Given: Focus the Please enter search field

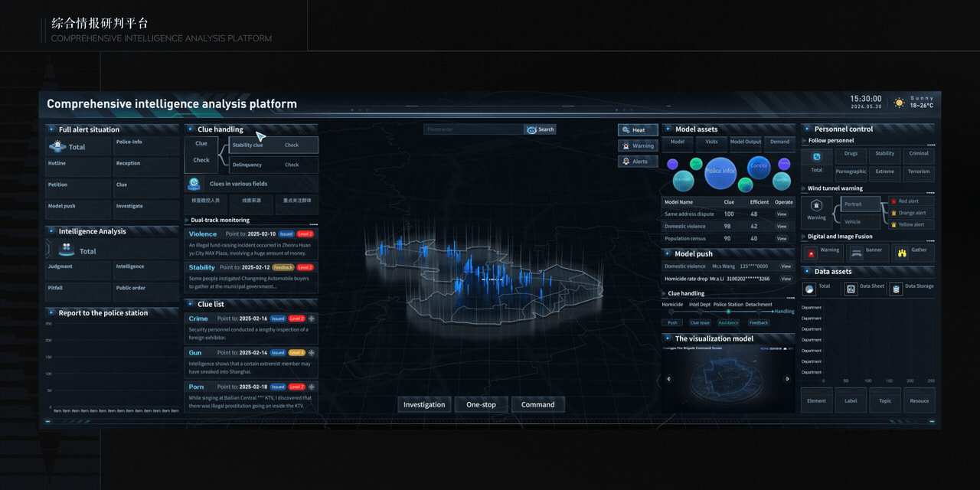Looking at the screenshot, I should tap(474, 129).
